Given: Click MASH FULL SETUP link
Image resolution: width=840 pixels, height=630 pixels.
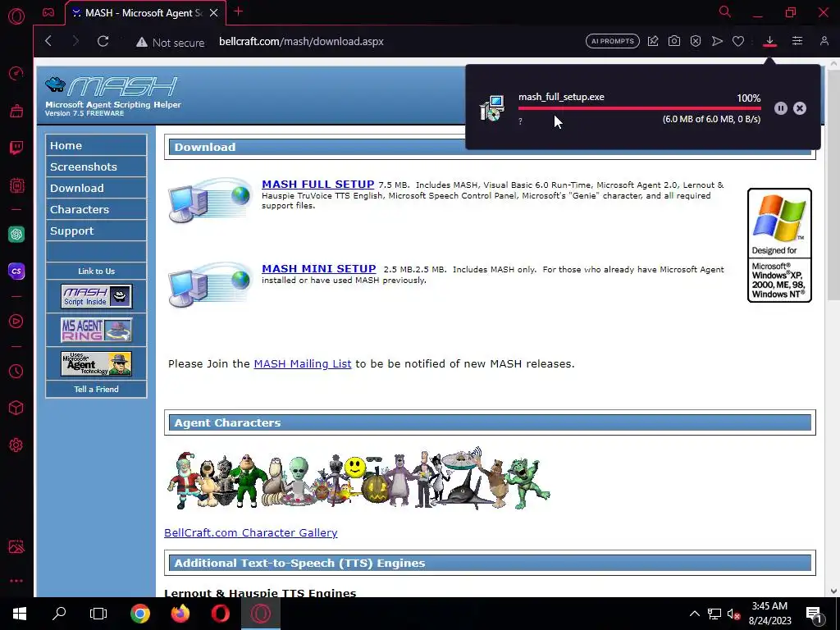Looking at the screenshot, I should pyautogui.click(x=317, y=185).
